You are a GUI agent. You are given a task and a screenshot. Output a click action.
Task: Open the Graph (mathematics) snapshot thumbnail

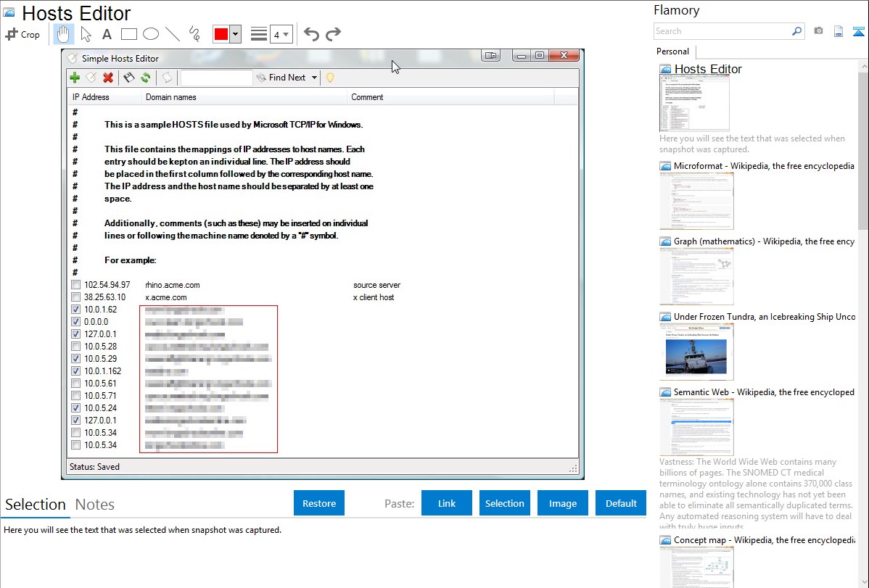pyautogui.click(x=696, y=276)
